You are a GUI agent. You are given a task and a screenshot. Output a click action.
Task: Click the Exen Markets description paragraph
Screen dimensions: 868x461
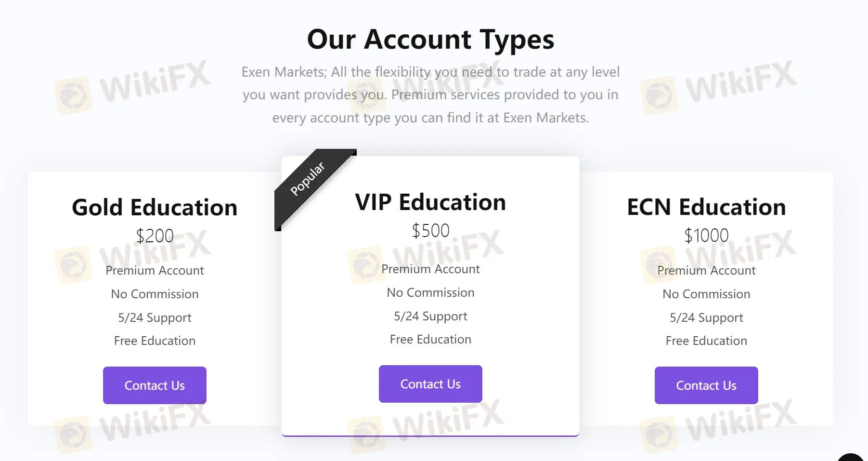430,95
